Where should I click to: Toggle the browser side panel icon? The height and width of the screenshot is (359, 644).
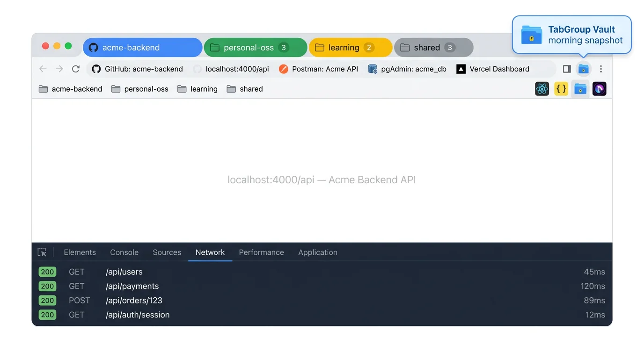coord(566,68)
